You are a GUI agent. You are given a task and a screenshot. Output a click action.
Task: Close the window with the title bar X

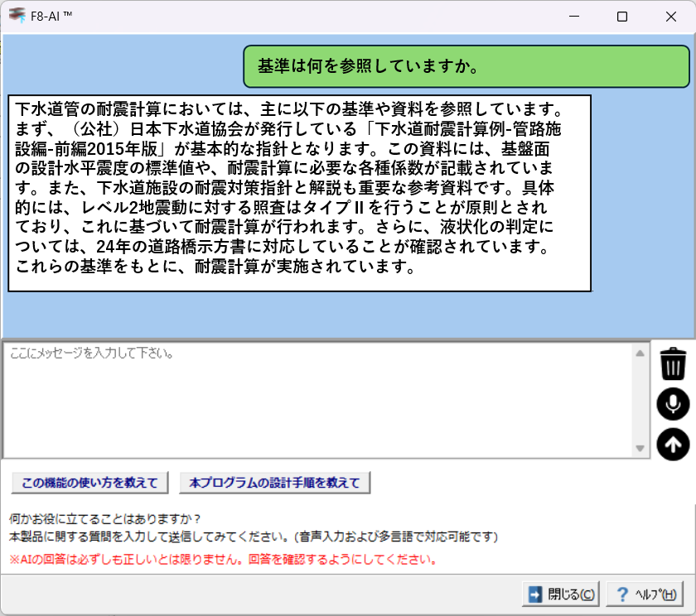coord(670,17)
